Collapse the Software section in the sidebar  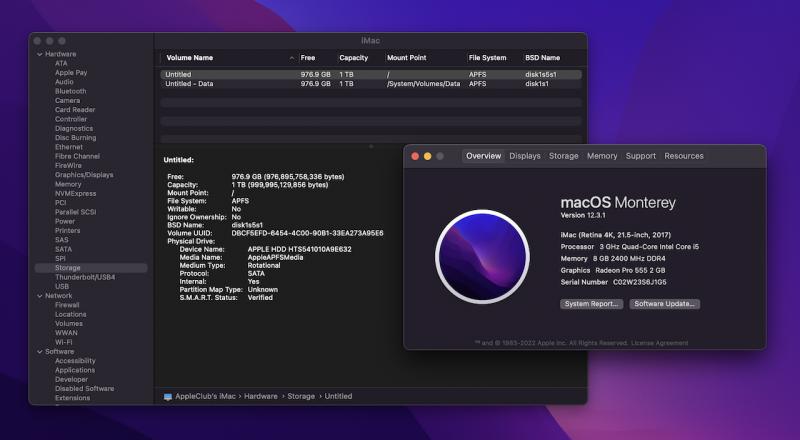click(40, 352)
